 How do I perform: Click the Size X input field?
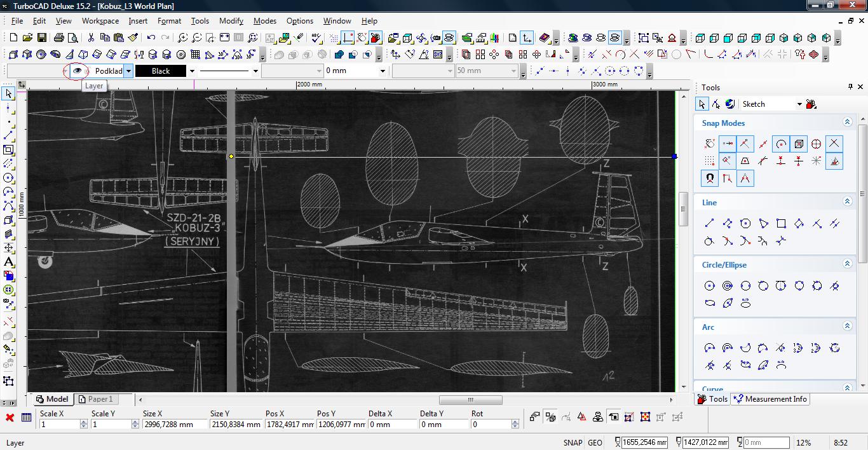[x=175, y=424]
